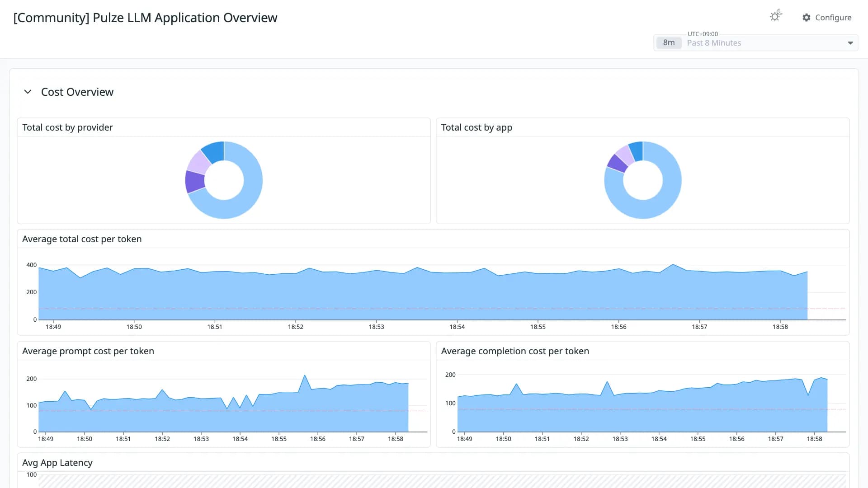Viewport: 868px width, 488px height.
Task: Click the 18:56 label on completion cost chart
Action: (736, 439)
